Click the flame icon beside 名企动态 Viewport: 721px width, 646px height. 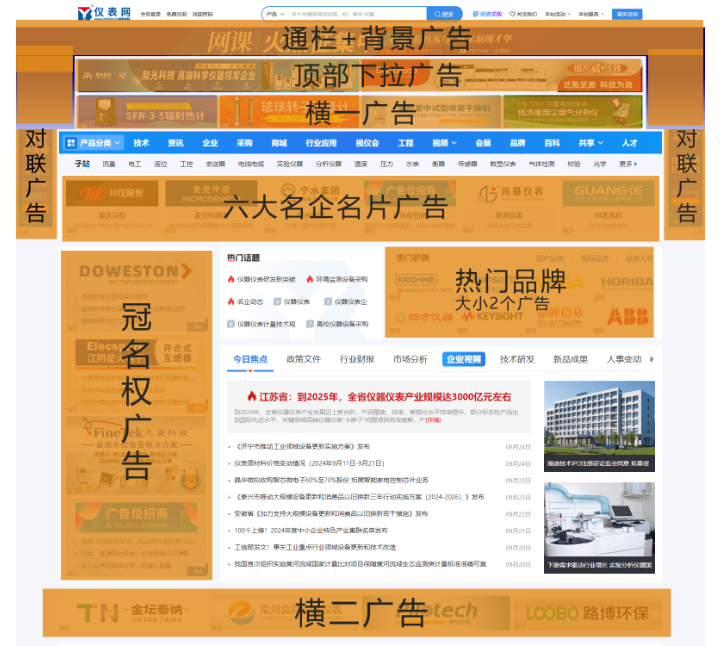click(231, 301)
